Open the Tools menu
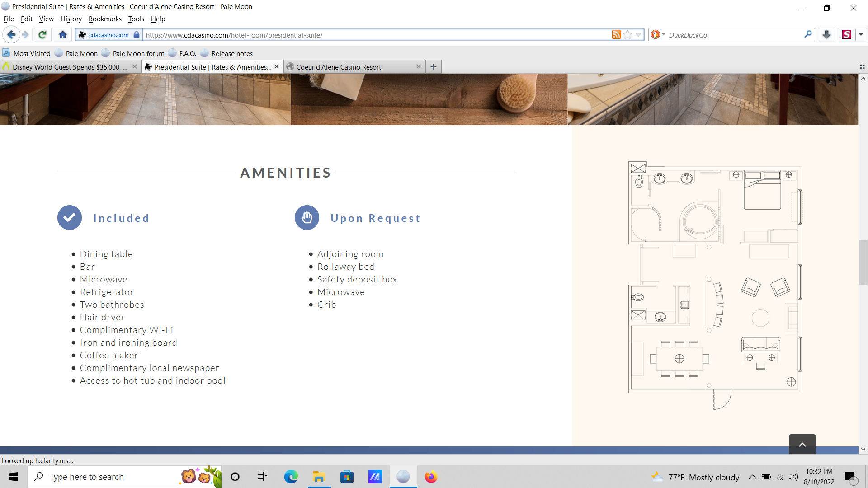The width and height of the screenshot is (868, 488). coord(136,19)
